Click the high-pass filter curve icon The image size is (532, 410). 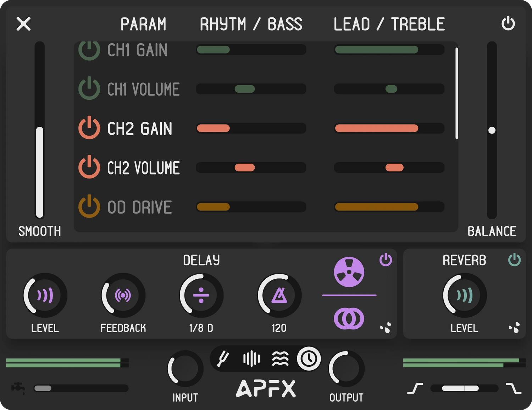[x=415, y=388]
